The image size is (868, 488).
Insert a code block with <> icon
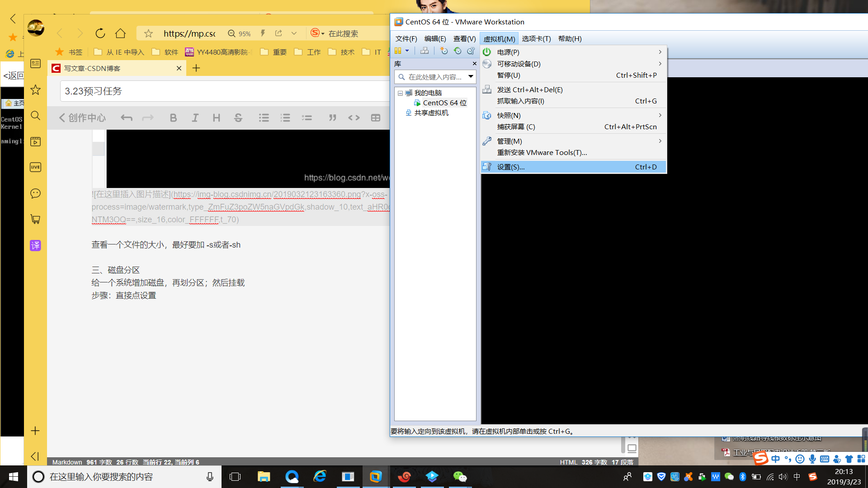click(354, 118)
